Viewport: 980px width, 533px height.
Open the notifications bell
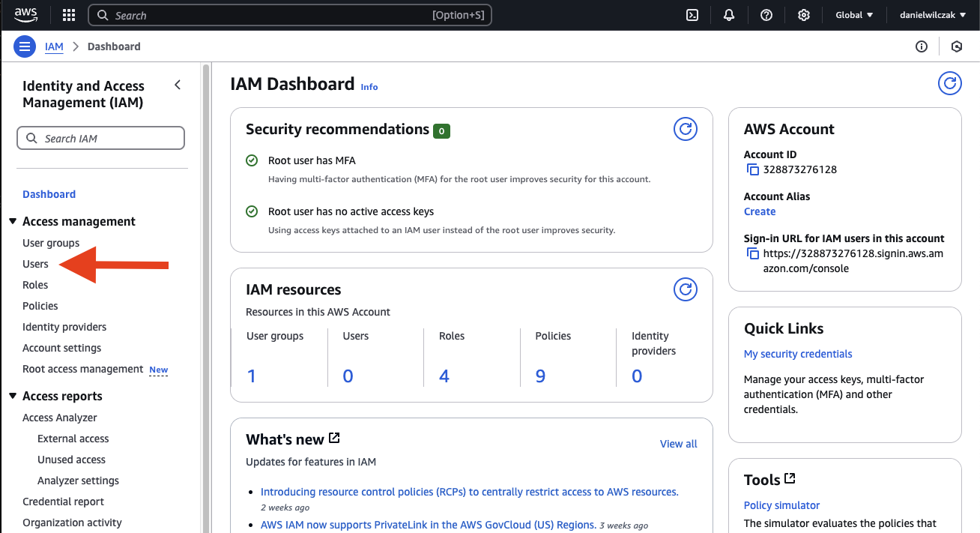tap(729, 15)
